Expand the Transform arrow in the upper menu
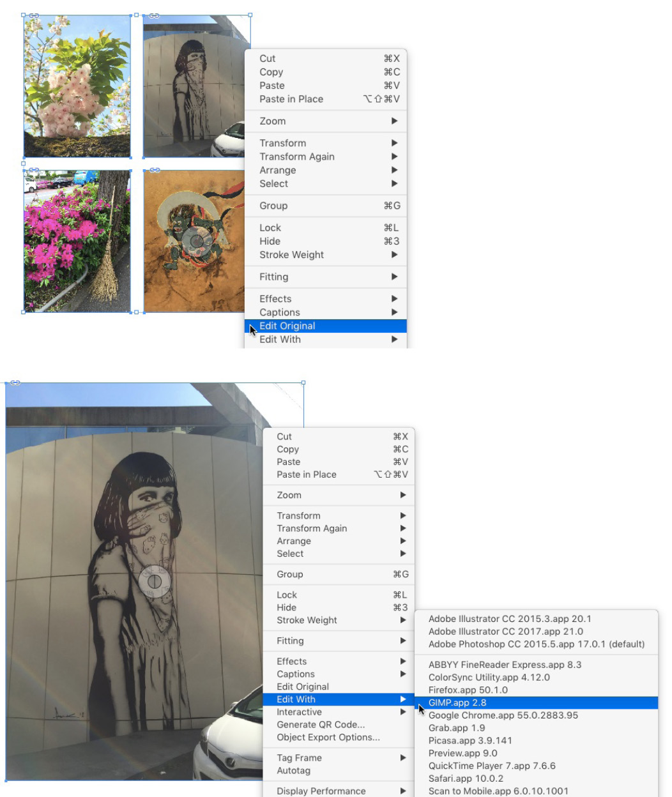Viewport: 672px width, 797px height. point(395,143)
